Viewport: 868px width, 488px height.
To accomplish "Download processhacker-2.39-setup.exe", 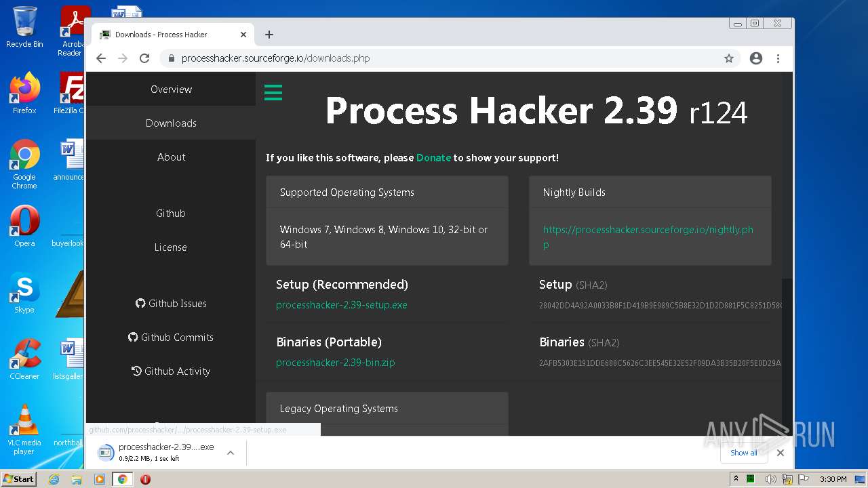I will pos(342,305).
